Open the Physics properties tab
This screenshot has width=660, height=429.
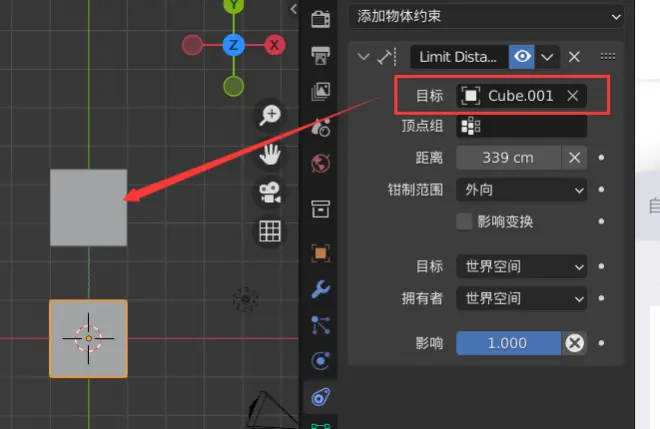[320, 361]
